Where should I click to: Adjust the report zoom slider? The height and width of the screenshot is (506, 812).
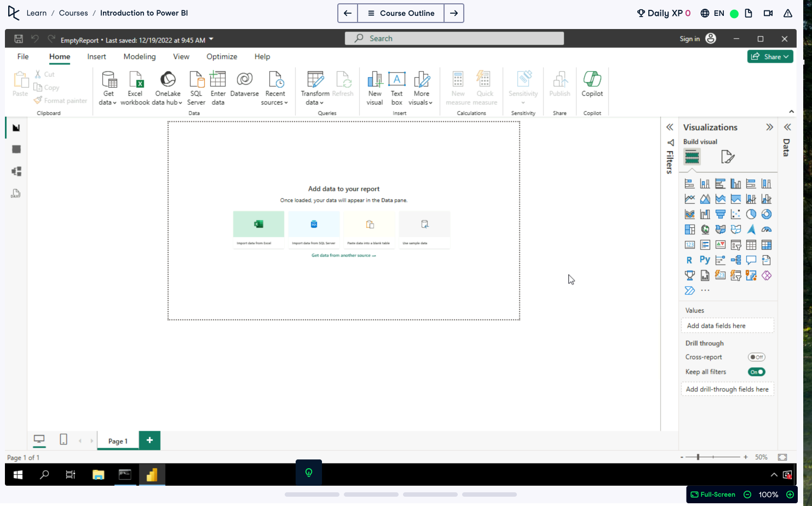(698, 457)
